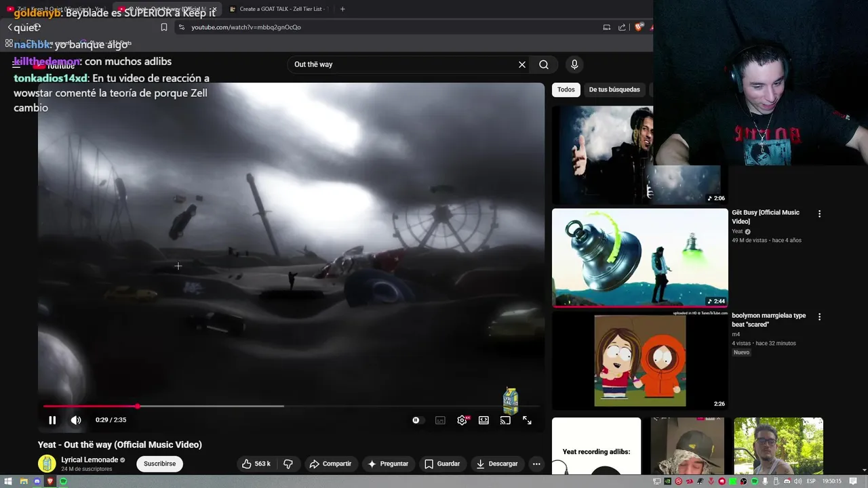The image size is (868, 488).
Task: Clear the search box text
Action: point(522,64)
